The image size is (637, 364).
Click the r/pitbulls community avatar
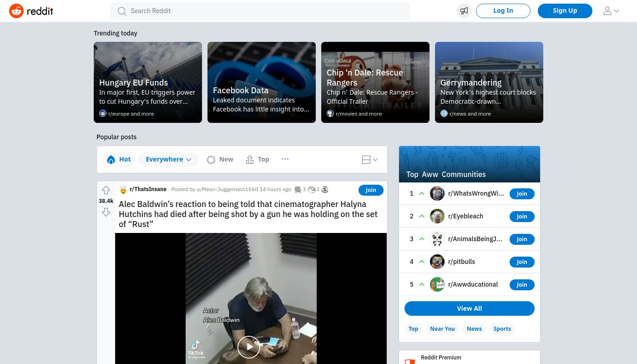[x=437, y=262]
